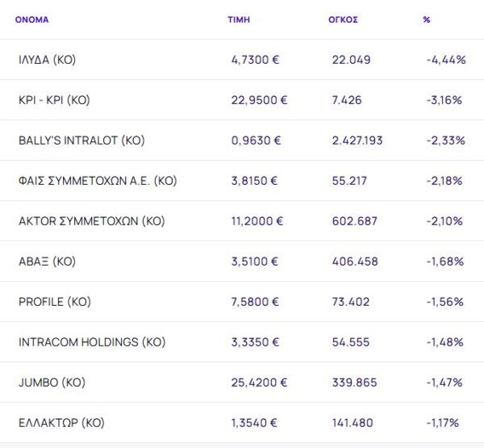Open the ΙΛΥΔΑ (ΚΟ) stock
This screenshot has width=484, height=448.
[x=47, y=60]
